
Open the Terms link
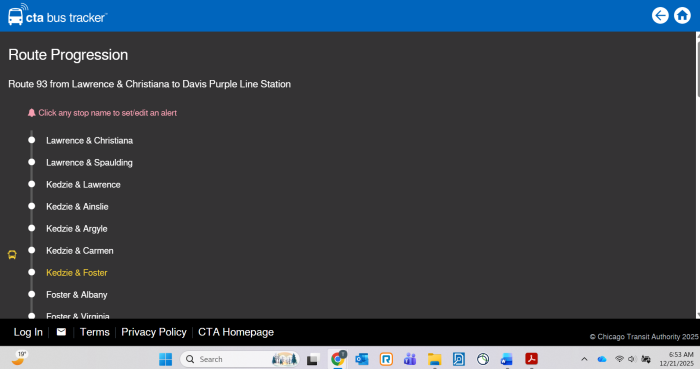coord(95,332)
